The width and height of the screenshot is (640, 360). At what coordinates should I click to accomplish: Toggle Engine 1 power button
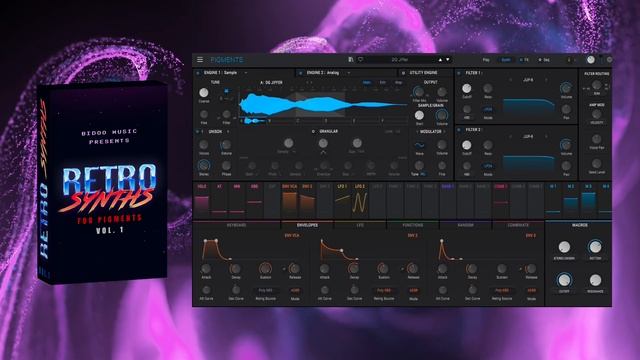(x=198, y=73)
